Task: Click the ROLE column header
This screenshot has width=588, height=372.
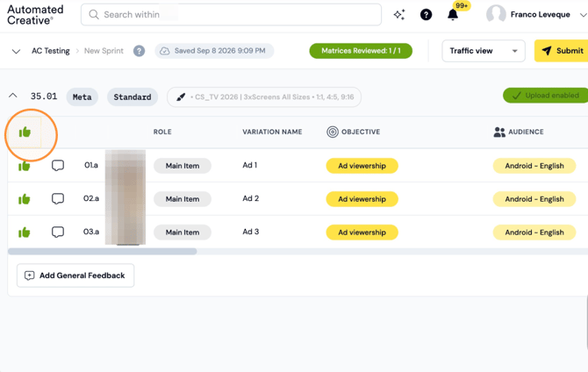Action: [162, 132]
